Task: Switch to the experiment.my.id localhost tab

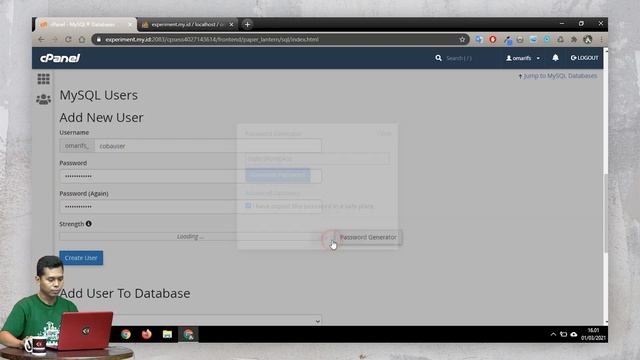Action: pos(187,24)
